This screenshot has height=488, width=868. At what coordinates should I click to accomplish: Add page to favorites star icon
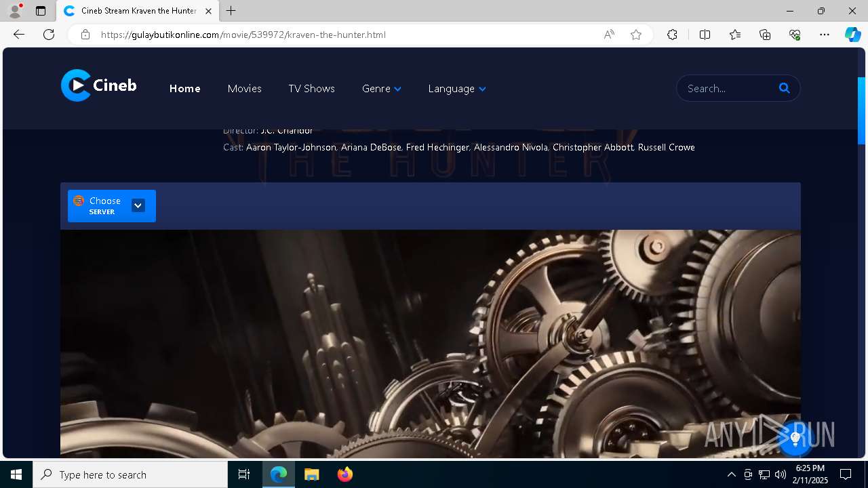coord(636,35)
